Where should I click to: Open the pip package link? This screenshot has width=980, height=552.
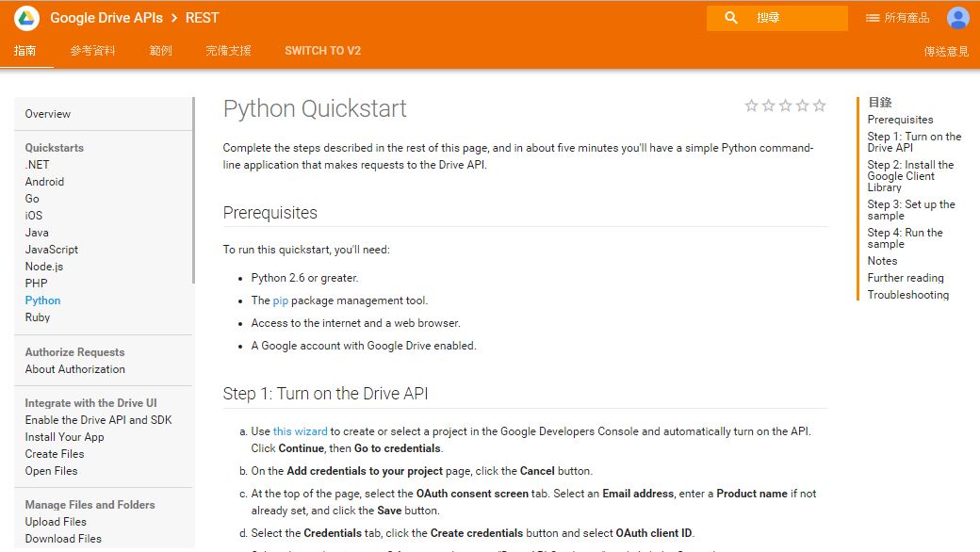click(x=280, y=300)
